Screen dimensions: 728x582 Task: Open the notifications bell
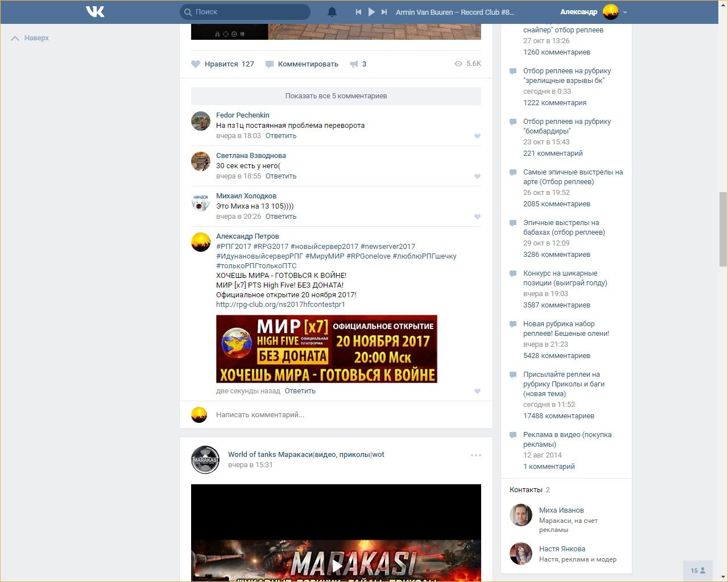pyautogui.click(x=332, y=12)
